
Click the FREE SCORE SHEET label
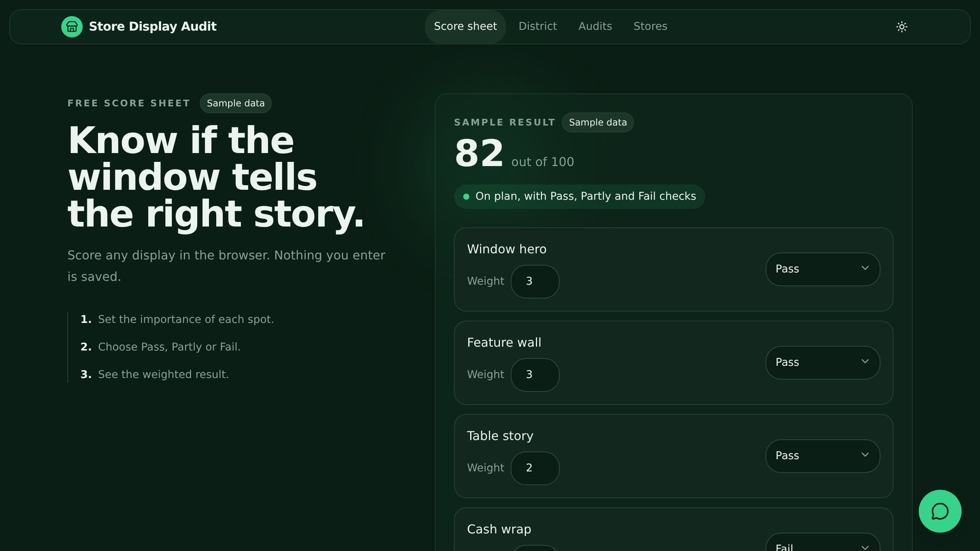coord(129,103)
